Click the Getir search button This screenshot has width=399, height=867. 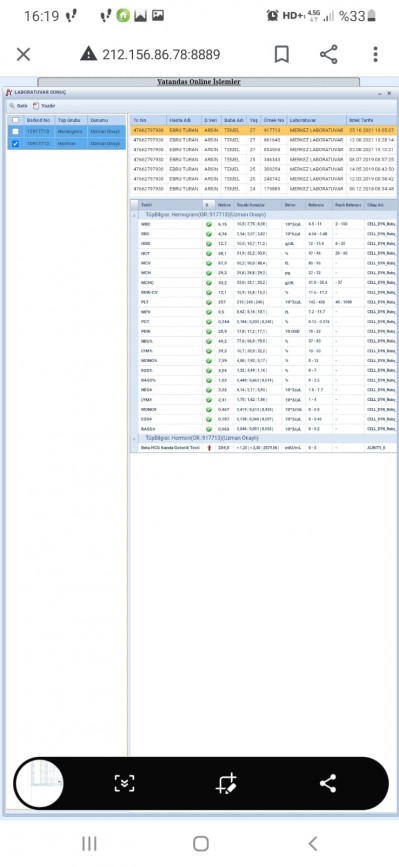click(18, 106)
